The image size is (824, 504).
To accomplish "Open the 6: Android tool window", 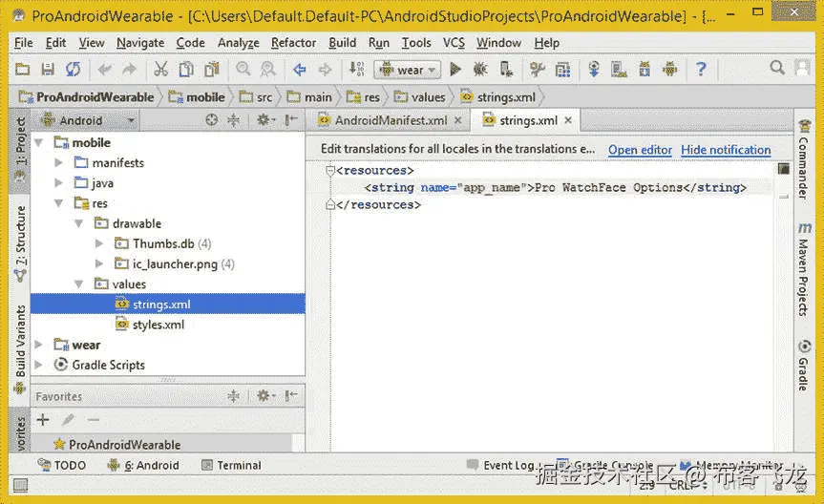I will click(x=143, y=465).
